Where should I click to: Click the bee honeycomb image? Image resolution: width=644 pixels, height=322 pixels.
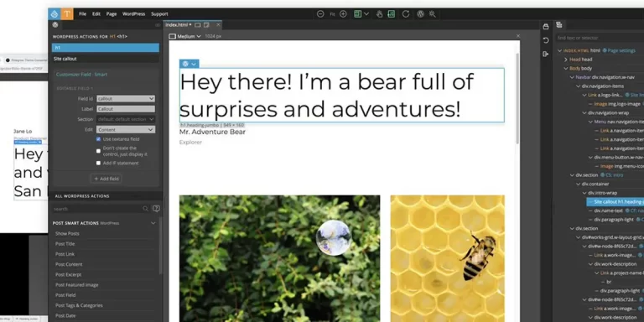447,259
